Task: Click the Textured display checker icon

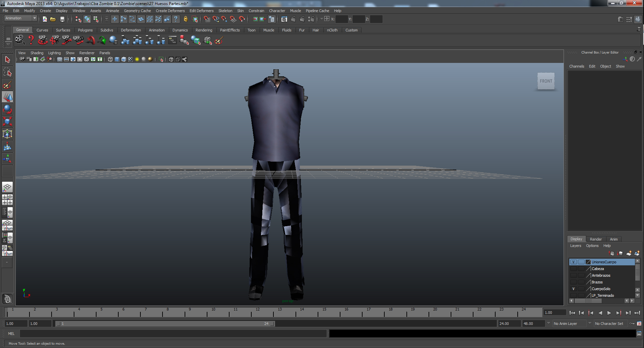Action: point(130,59)
